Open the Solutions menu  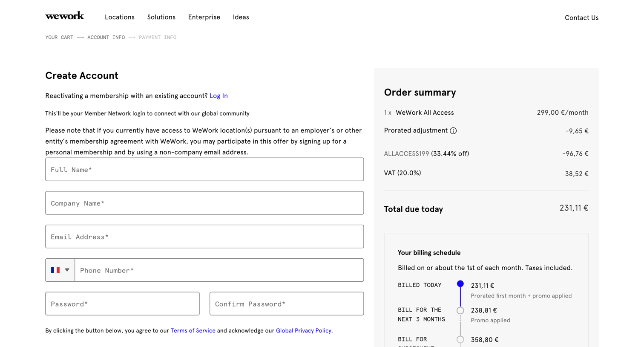click(161, 17)
